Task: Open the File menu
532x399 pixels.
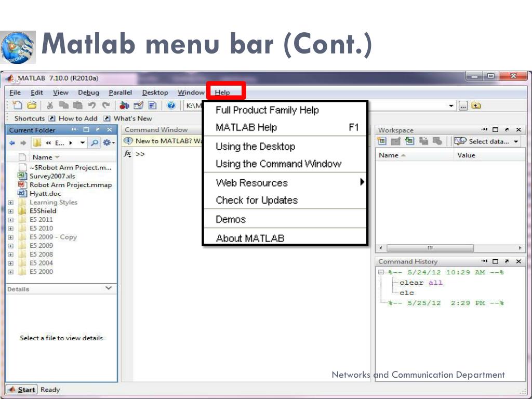Action: (15, 92)
